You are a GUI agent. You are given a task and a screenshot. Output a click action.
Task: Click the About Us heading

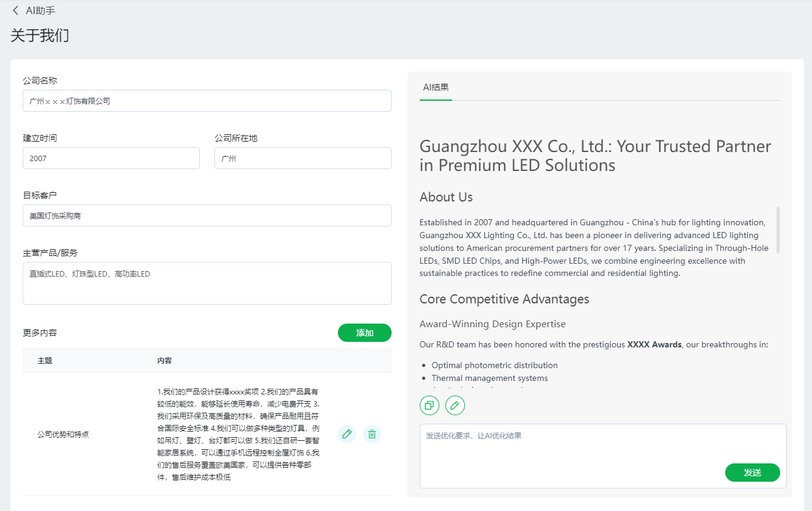tap(446, 197)
